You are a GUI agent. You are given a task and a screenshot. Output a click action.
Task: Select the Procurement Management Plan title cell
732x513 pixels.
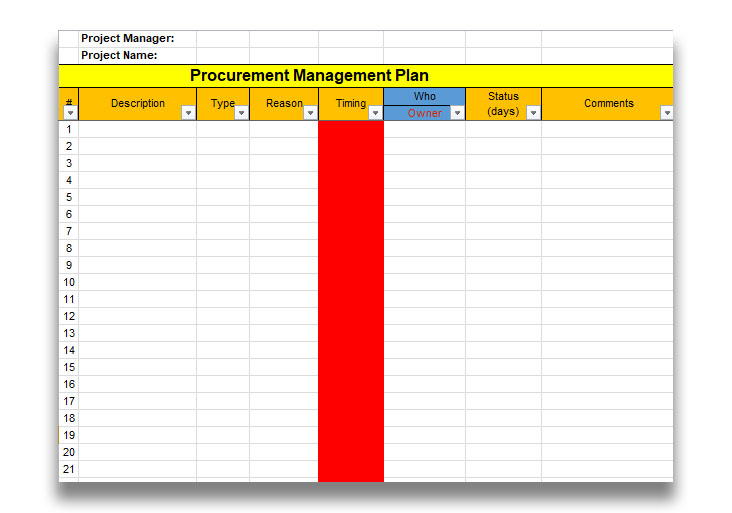pos(309,76)
